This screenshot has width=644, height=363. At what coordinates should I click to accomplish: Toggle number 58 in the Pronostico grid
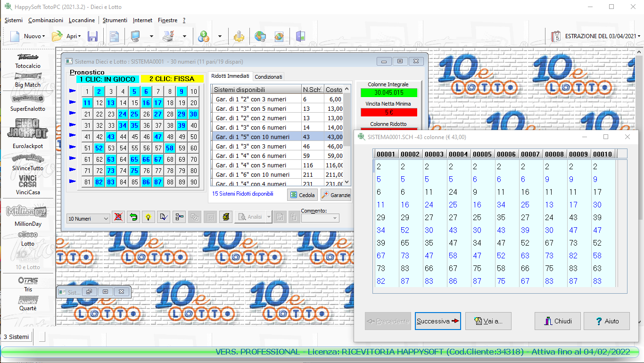[170, 148]
